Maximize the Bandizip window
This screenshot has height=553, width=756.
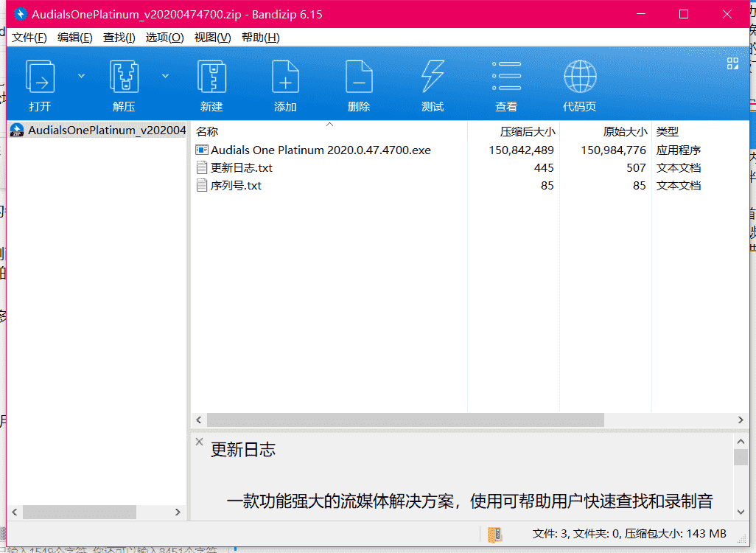pos(684,14)
